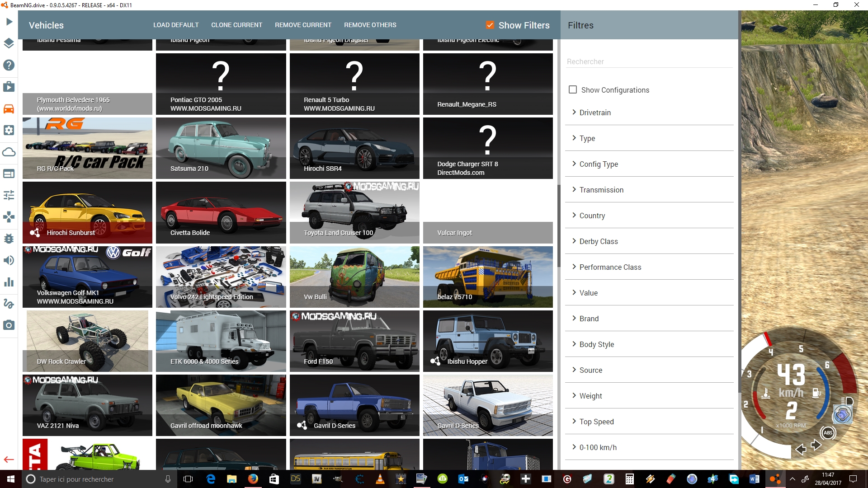Select the vehicles car icon

[x=9, y=108]
